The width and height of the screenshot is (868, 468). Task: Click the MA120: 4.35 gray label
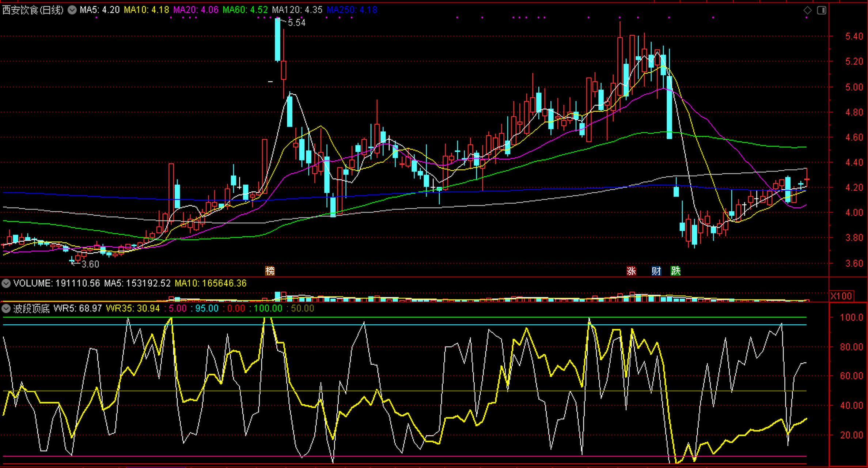coord(297,10)
